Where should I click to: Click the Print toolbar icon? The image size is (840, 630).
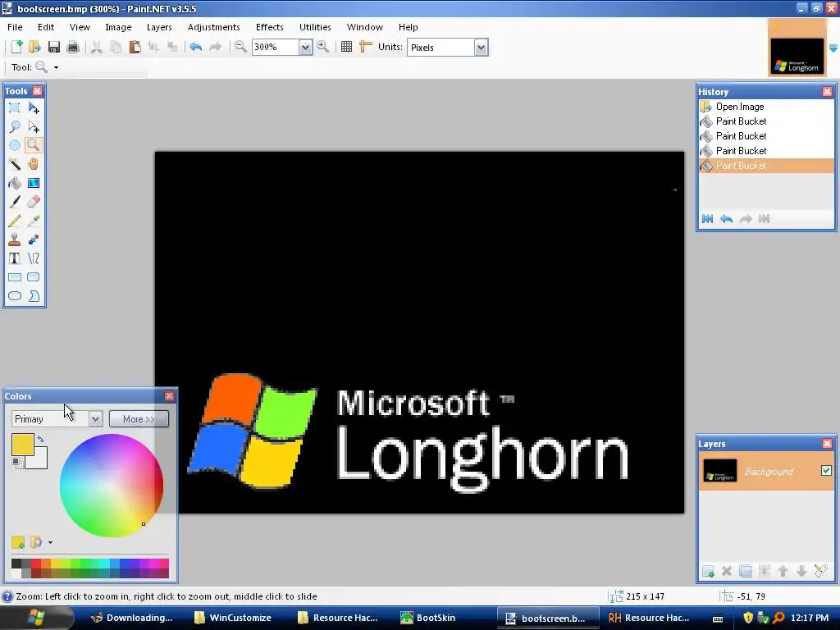(x=73, y=47)
